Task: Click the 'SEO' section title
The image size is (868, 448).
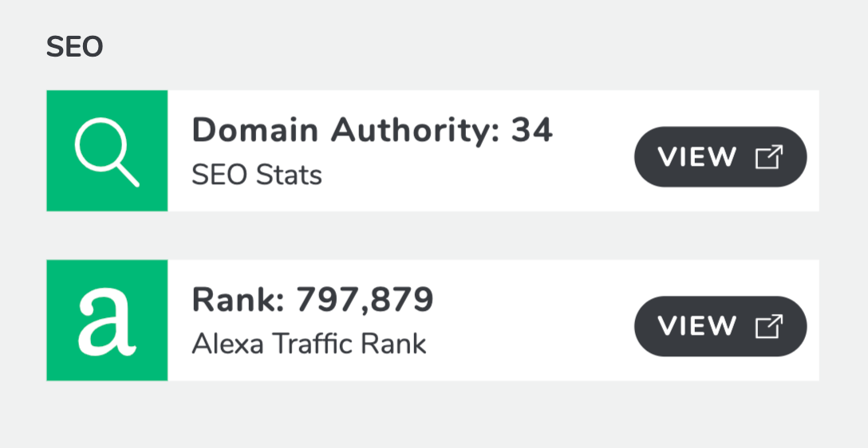Action: 75,48
